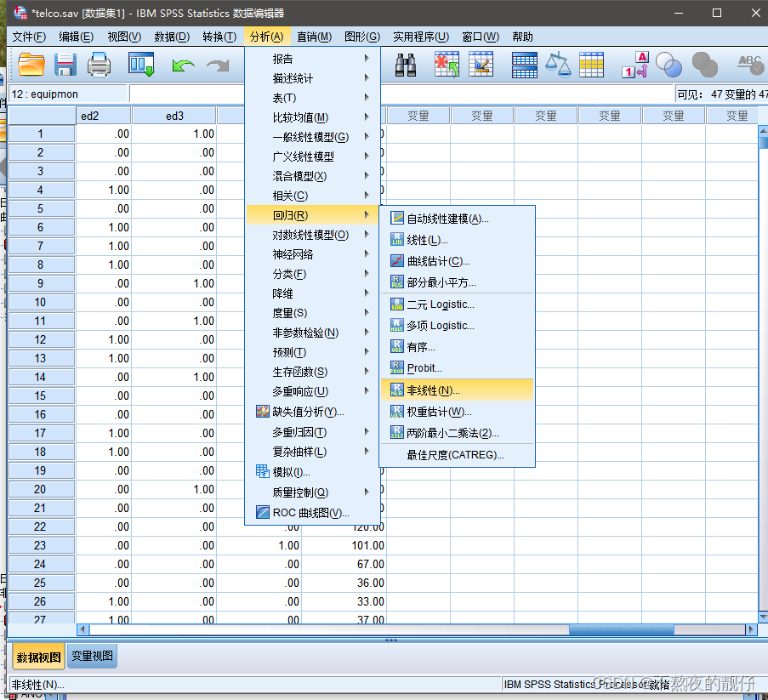
Task: Switch to 数据视图 tab
Action: (38, 657)
